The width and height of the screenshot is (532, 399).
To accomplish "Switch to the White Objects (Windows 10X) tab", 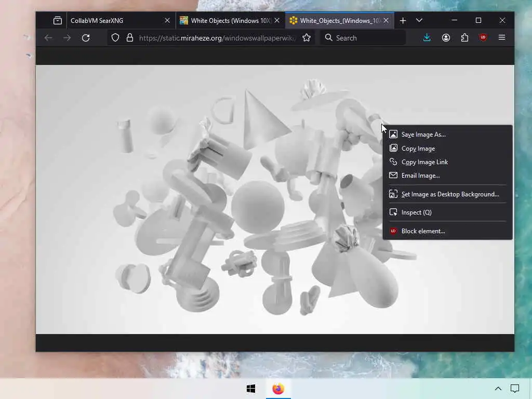I will [231, 21].
